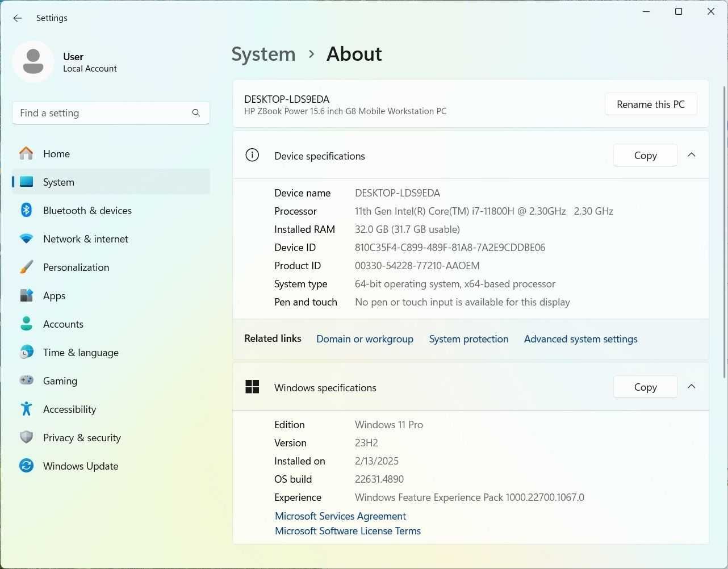Maximize the Settings window
Viewport: 728px width, 569px height.
tap(678, 11)
